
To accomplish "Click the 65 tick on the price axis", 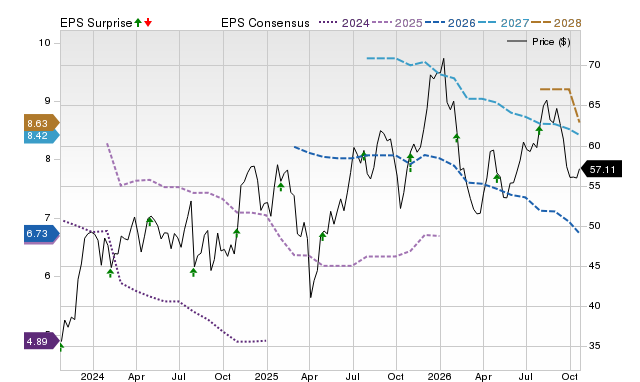I will [x=594, y=105].
